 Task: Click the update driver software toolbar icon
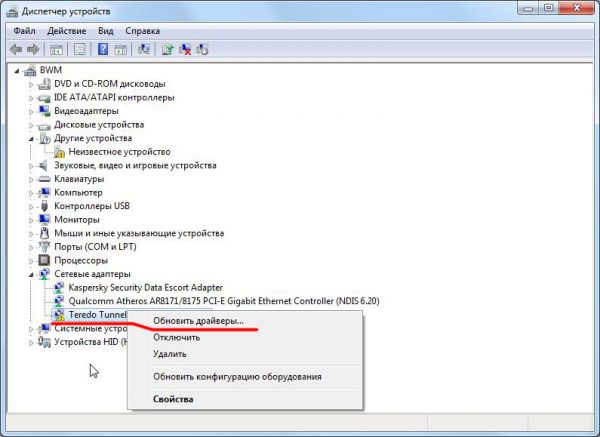point(167,49)
